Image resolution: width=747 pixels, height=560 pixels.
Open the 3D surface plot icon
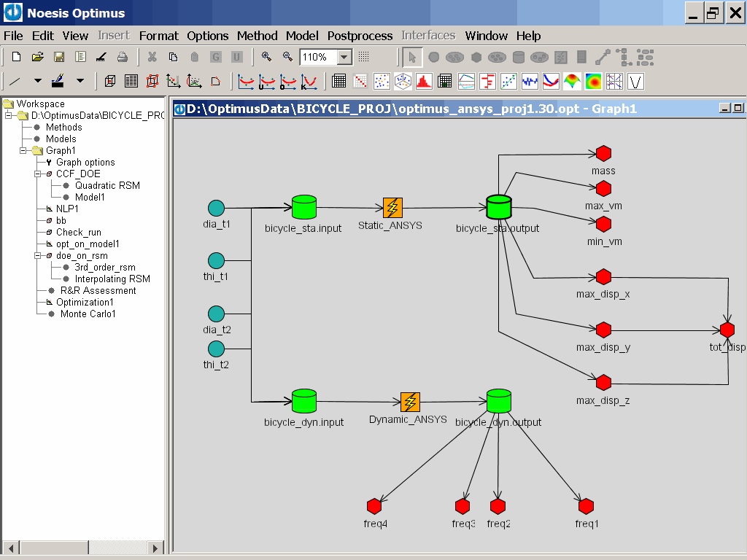(574, 81)
